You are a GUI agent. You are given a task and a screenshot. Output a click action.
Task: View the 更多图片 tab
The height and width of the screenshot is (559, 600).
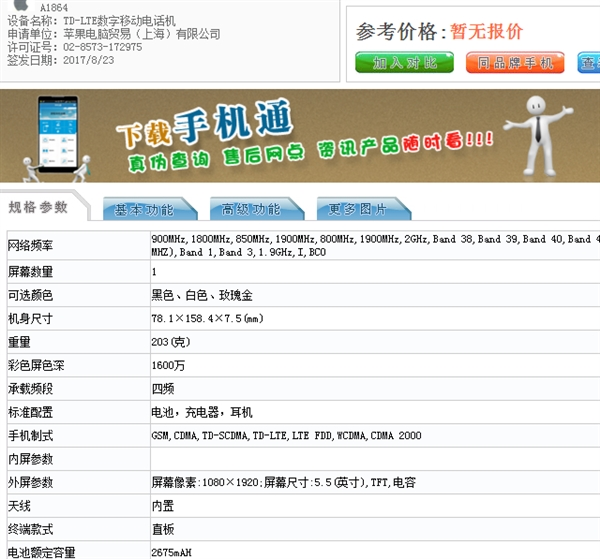click(364, 209)
